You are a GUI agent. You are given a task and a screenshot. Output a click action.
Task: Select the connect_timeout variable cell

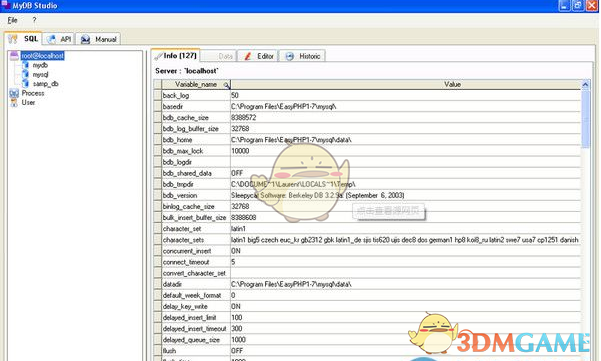(196, 262)
